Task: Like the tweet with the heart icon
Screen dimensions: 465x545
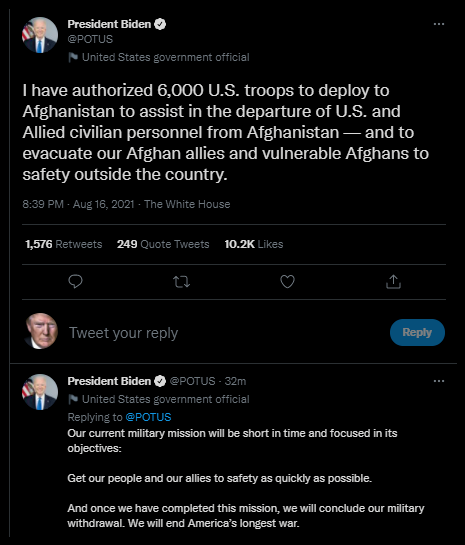Action: pyautogui.click(x=287, y=282)
